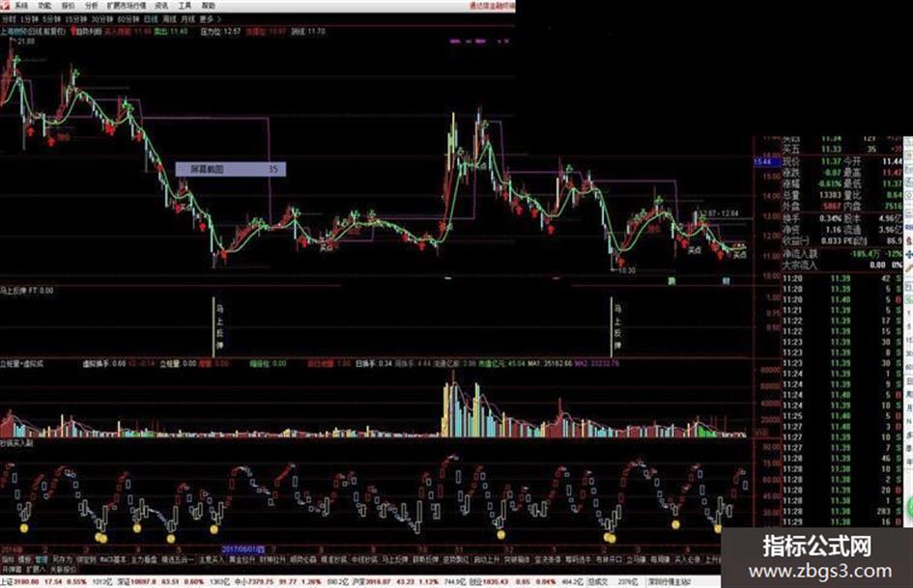
Task: Click the pencil drawing-tool sidebar icon
Action: tap(909, 267)
